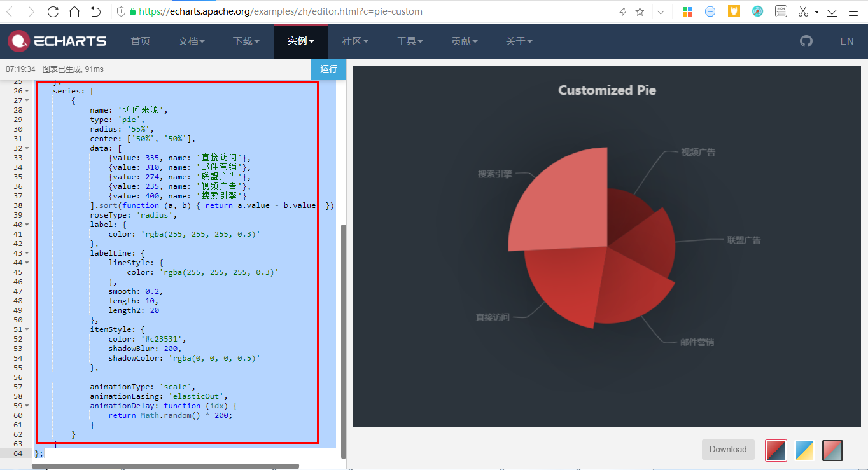The image size is (868, 470).
Task: Bookmark the page with star icon
Action: tap(640, 11)
